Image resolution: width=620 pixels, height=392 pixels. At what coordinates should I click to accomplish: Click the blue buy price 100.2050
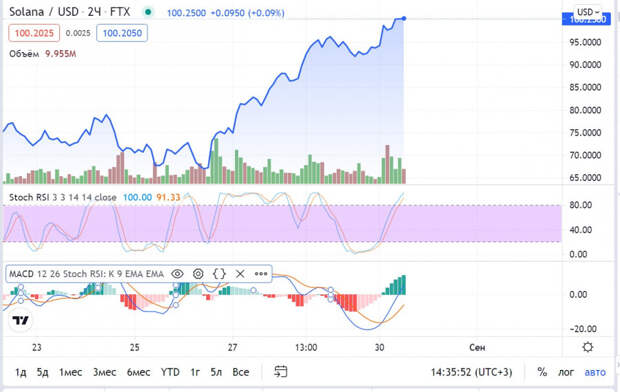[x=122, y=33]
